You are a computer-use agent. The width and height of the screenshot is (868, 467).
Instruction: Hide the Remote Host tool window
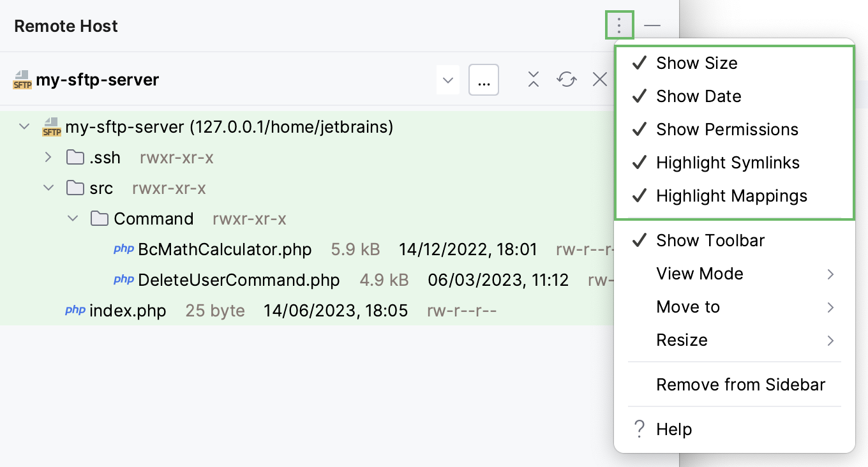[652, 26]
